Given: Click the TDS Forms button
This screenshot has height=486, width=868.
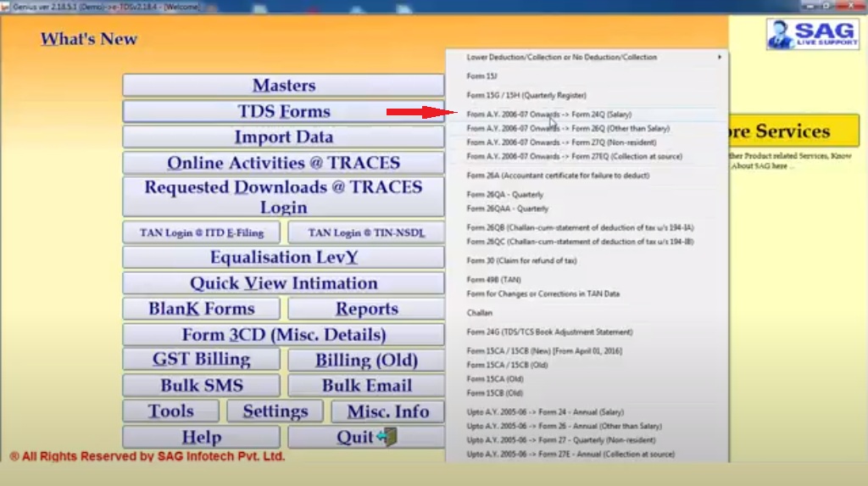Looking at the screenshot, I should 283,111.
